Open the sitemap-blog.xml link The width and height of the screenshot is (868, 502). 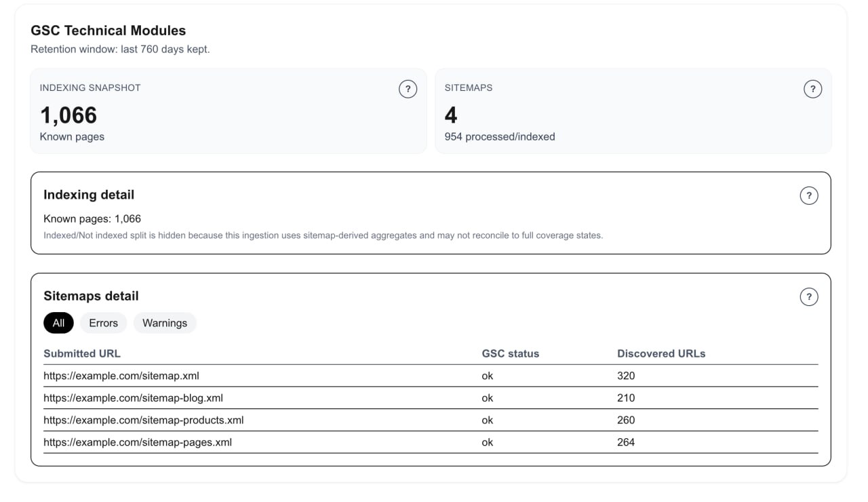(x=134, y=398)
